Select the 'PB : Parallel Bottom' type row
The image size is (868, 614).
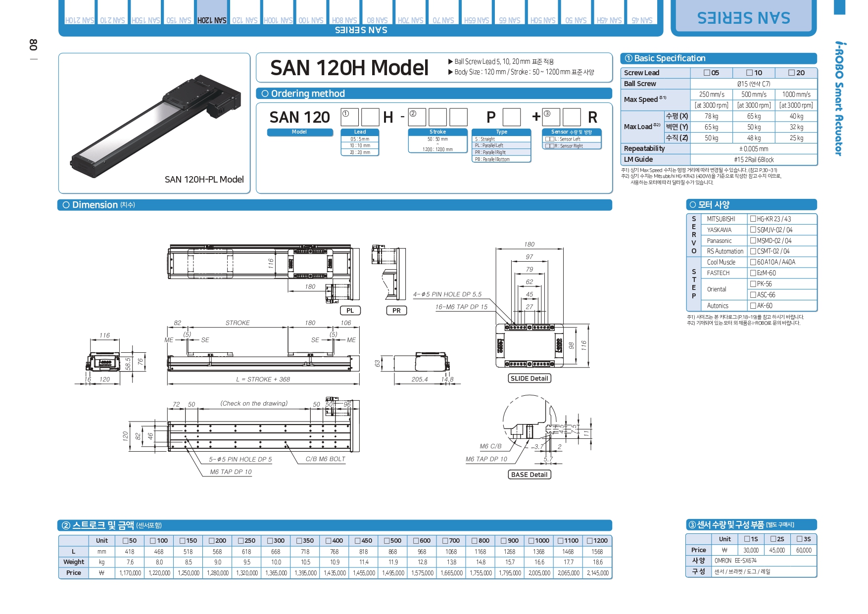[502, 159]
